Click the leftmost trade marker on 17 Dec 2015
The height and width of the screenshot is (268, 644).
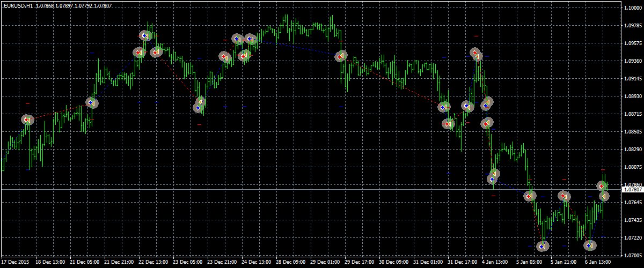(27, 120)
